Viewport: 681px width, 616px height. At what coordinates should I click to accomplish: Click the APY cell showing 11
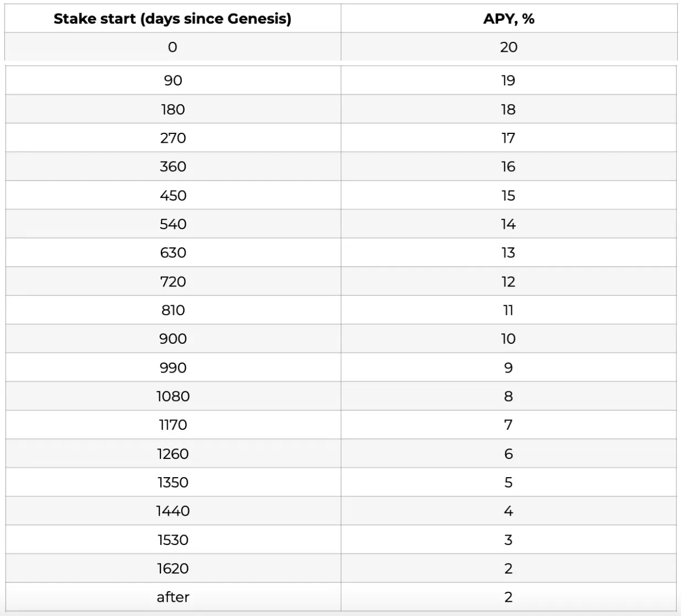(x=509, y=310)
